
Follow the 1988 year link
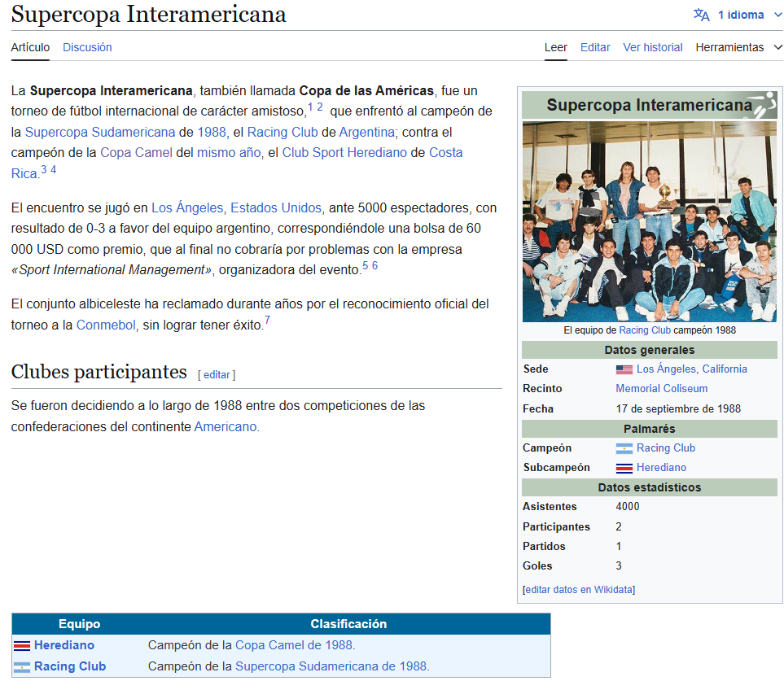click(x=212, y=132)
